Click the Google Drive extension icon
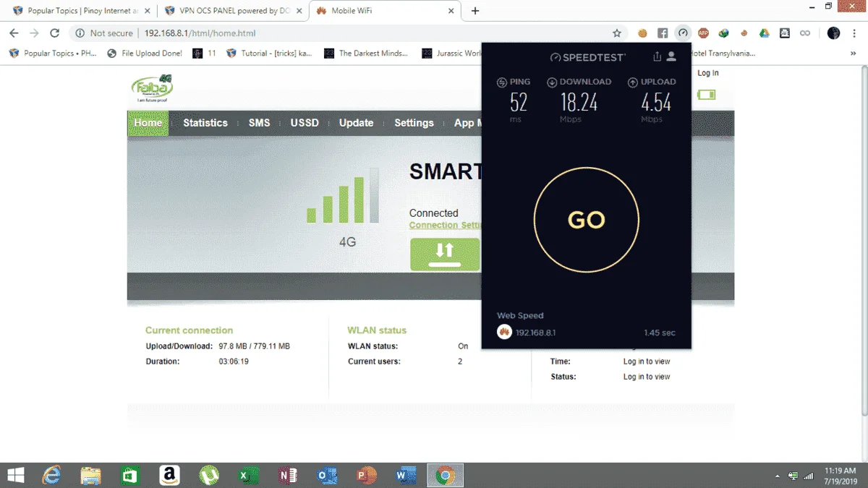 tap(764, 33)
